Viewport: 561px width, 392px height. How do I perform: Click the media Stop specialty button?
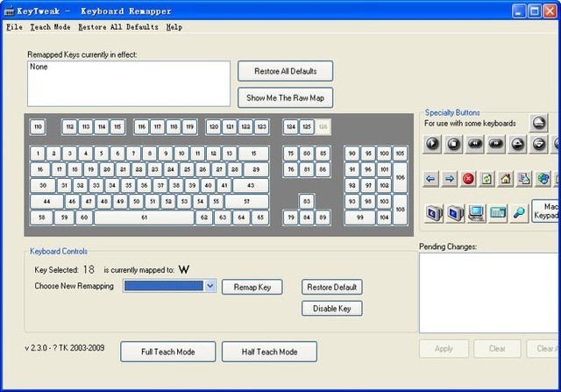453,143
